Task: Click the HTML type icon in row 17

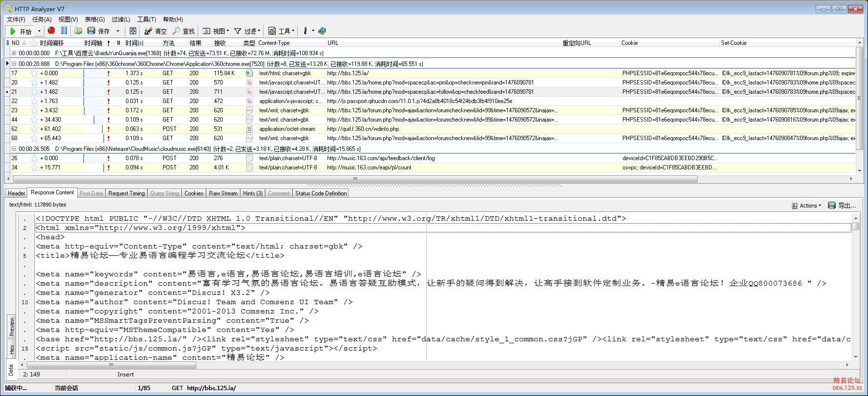Action: (x=249, y=73)
